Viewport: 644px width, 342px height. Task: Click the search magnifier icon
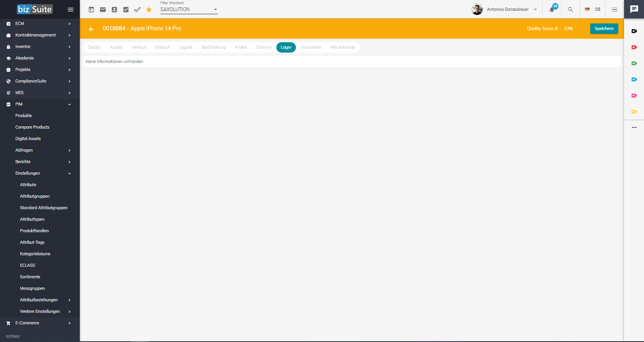pos(571,10)
